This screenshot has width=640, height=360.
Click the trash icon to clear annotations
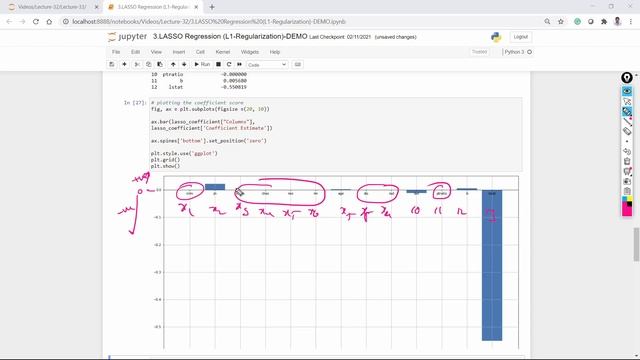coord(627,161)
